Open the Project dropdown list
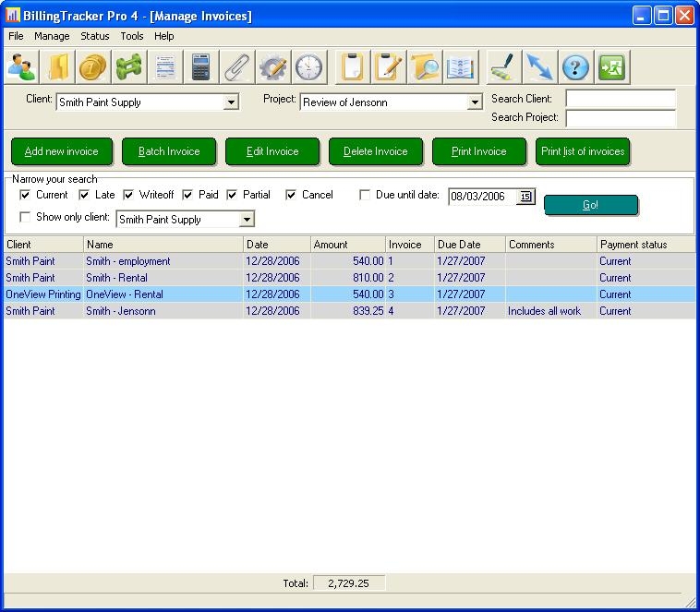This screenshot has height=612, width=700. pyautogui.click(x=475, y=102)
